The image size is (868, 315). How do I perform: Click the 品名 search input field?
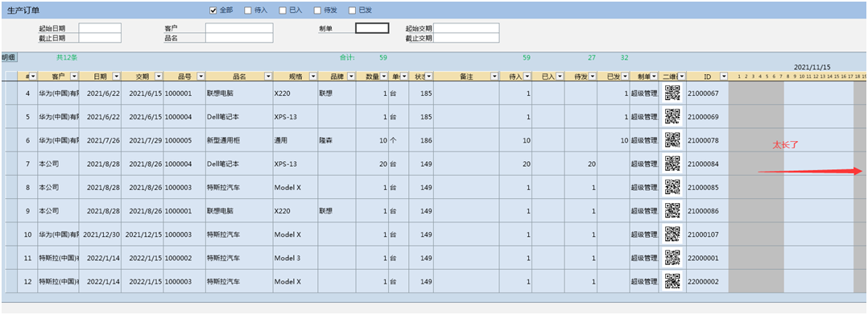[239, 38]
